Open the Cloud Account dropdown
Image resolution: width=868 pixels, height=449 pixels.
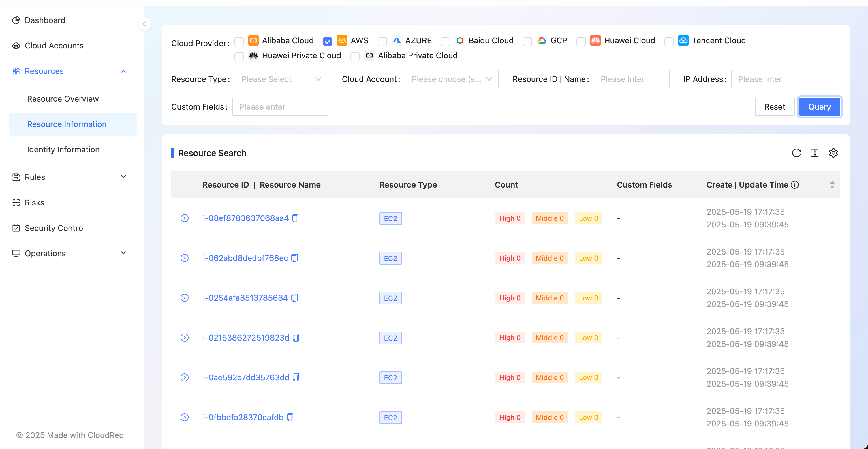(x=452, y=79)
